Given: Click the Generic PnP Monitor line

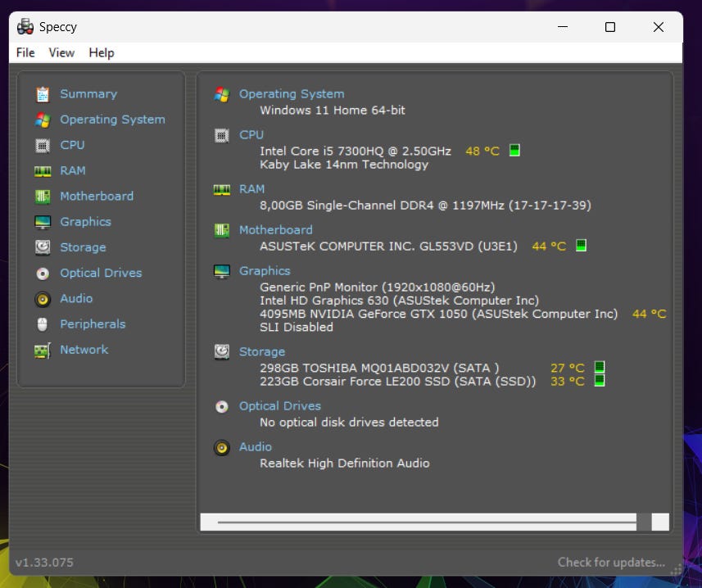Looking at the screenshot, I should (x=378, y=287).
